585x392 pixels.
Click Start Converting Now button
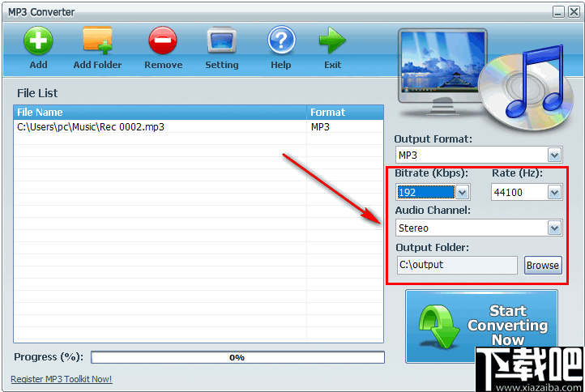[x=481, y=326]
